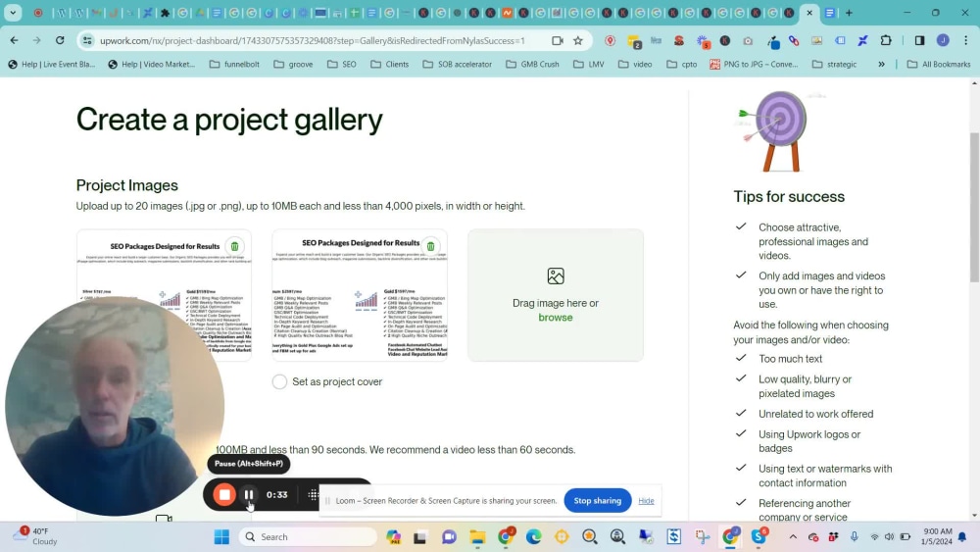Open the Windows Start menu

(221, 536)
